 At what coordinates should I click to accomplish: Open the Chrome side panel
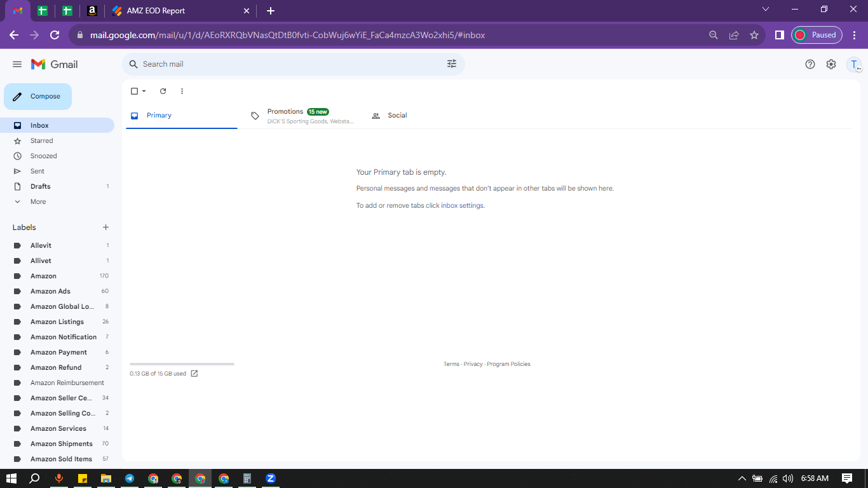click(780, 36)
